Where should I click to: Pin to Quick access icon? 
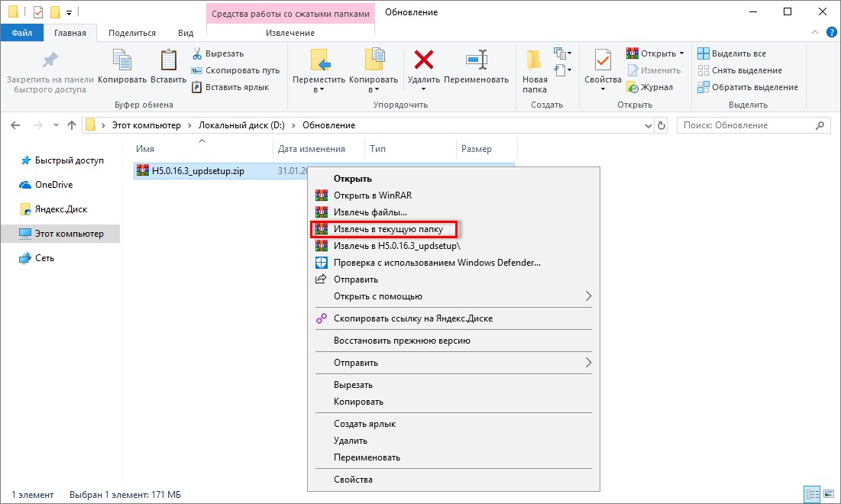coord(50,60)
